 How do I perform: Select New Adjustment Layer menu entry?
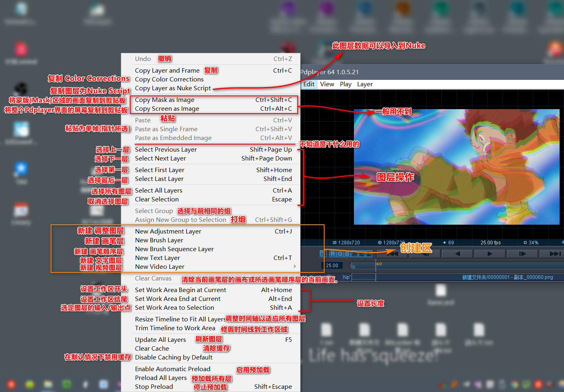(168, 232)
